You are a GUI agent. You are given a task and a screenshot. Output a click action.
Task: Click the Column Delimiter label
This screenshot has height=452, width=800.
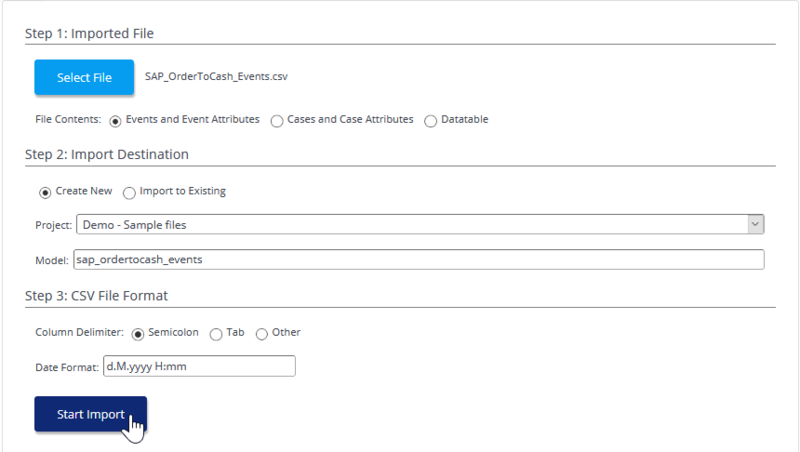[79, 332]
